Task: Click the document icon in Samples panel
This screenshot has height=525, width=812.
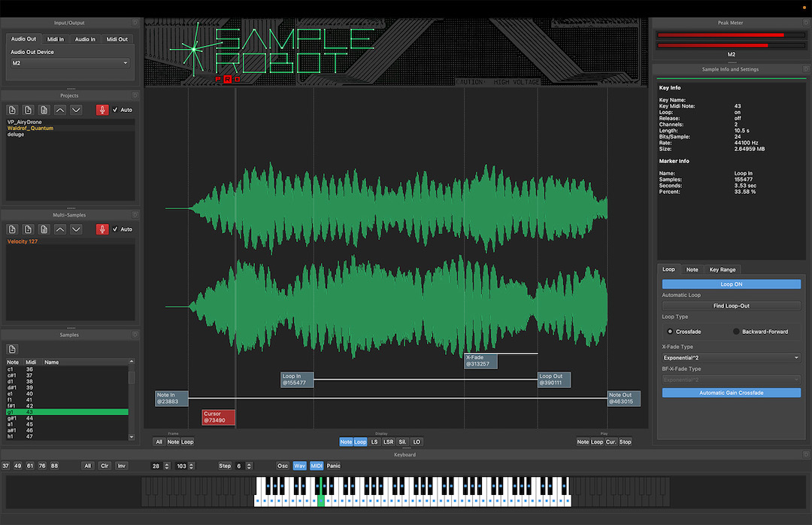Action: click(x=12, y=349)
